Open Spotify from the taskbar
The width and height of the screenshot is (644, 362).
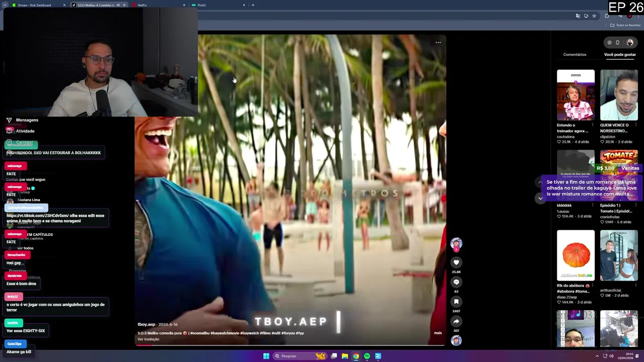[367, 356]
